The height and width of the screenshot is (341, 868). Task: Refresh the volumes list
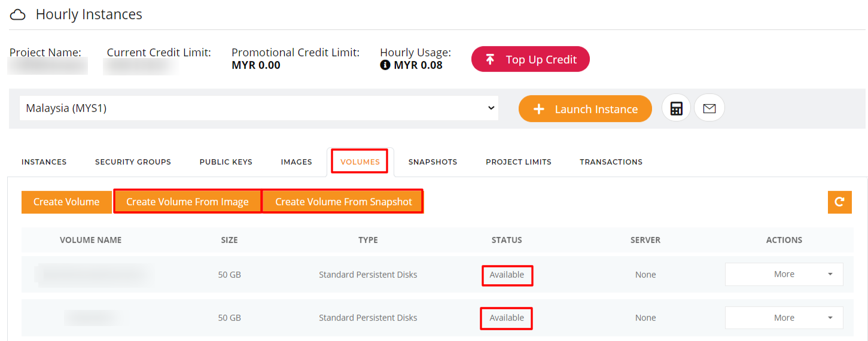pos(839,202)
